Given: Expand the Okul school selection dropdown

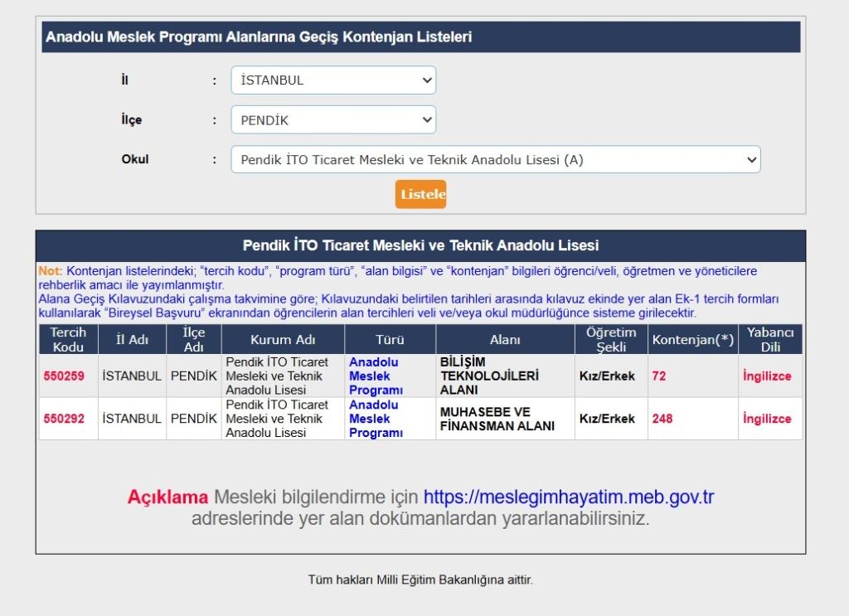Looking at the screenshot, I should pos(495,160).
